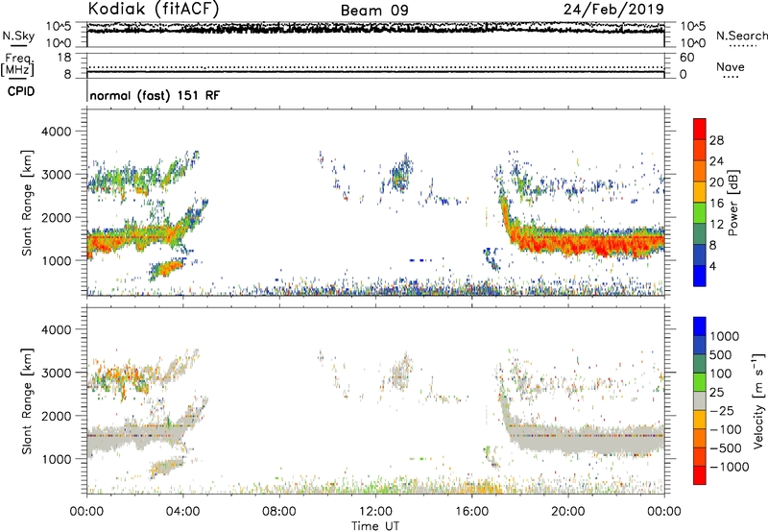Pick the bright blue bottom segment of Power colorbar
Screen dimensions: 768x532
700,276
